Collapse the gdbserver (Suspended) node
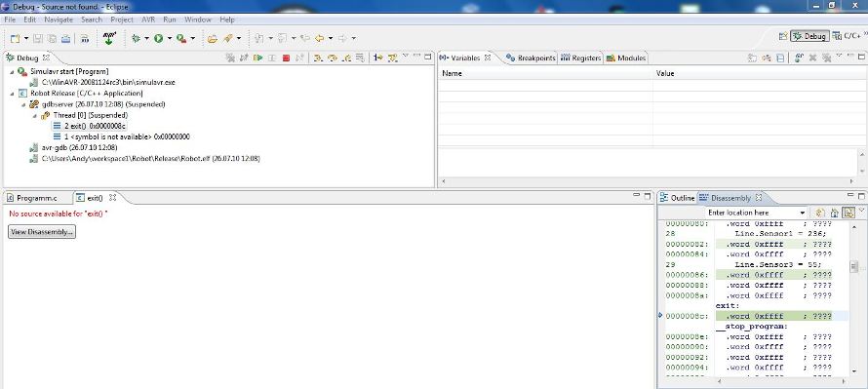868x389 pixels. 23,104
